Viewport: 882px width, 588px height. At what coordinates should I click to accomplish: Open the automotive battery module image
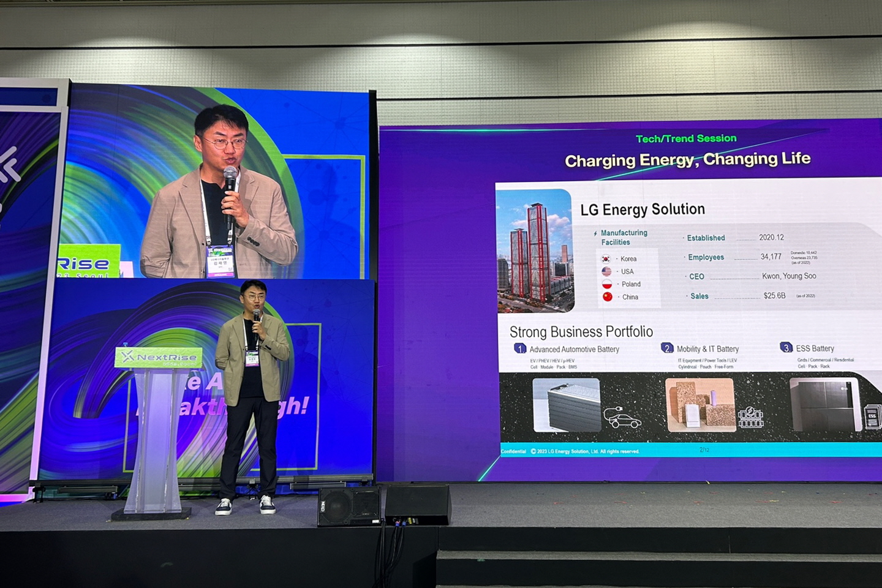[567, 404]
